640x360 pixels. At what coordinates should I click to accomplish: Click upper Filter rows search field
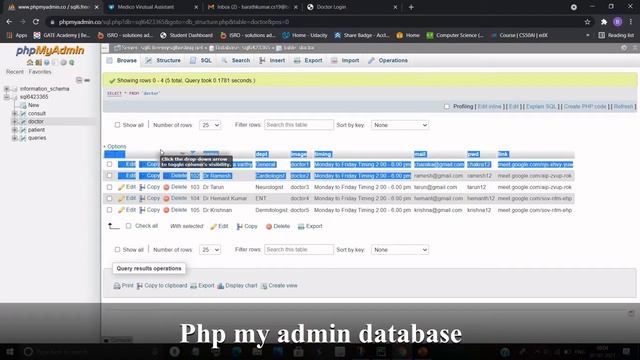pyautogui.click(x=299, y=125)
